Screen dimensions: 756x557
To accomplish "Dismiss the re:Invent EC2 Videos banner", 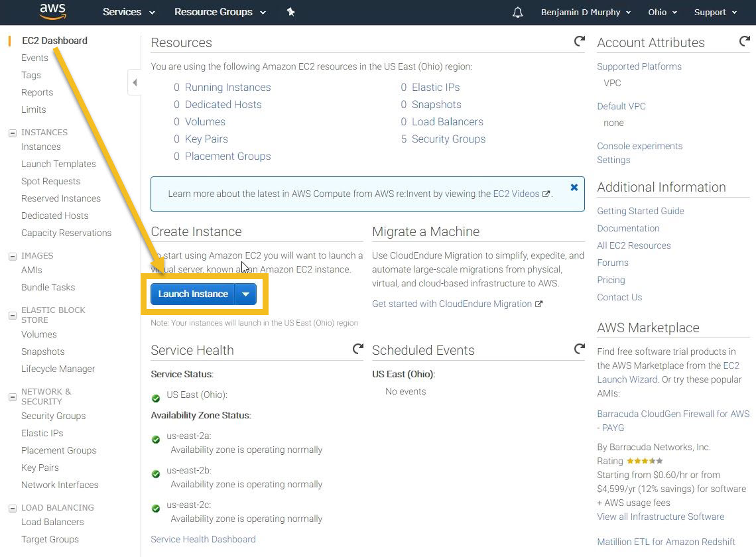I will click(574, 187).
